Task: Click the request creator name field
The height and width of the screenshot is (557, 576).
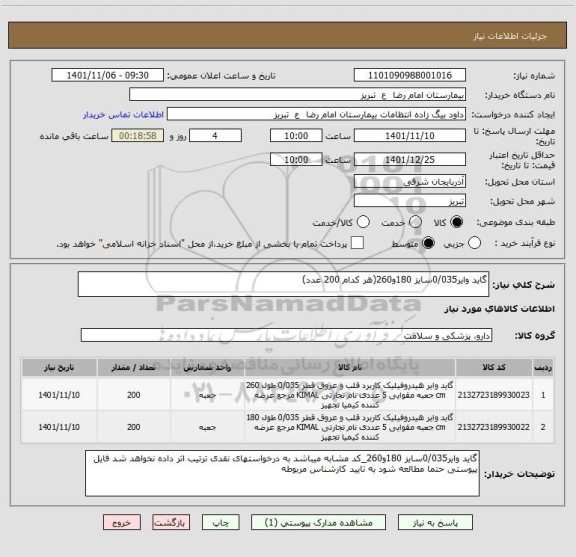Action: [316, 114]
